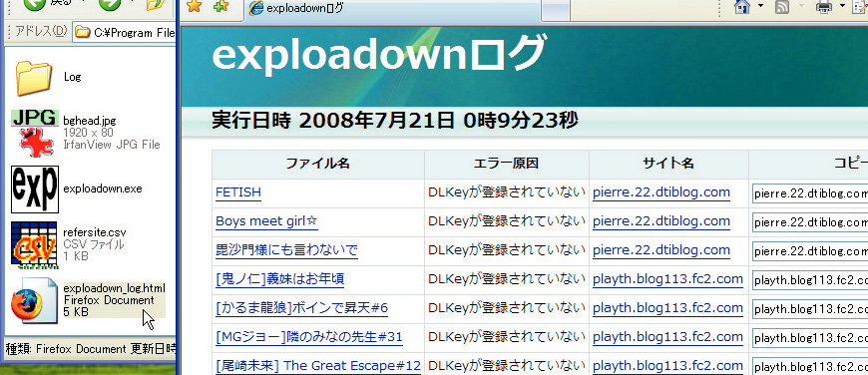Click the file name label exploadown_log.html
The image size is (868, 375).
click(114, 288)
